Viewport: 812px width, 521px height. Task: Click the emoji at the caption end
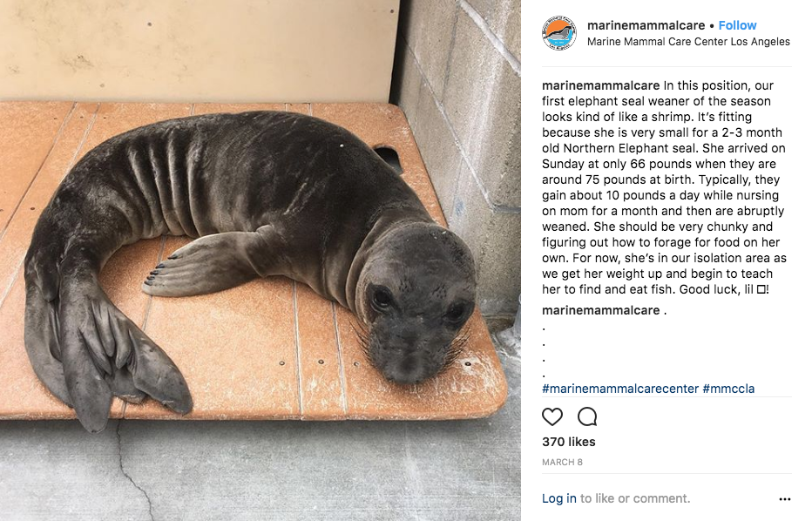tap(761, 289)
